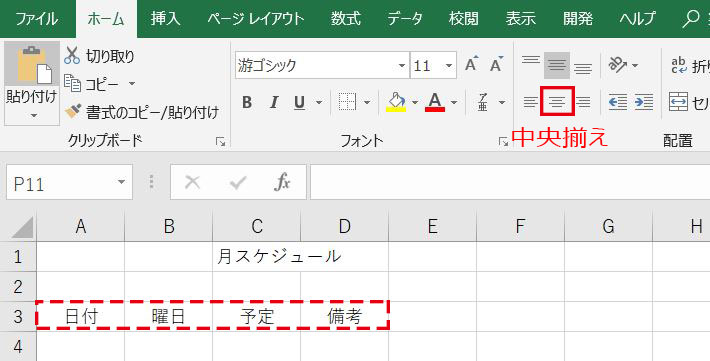Switch to the データ tab
710x361 pixels.
click(x=405, y=19)
